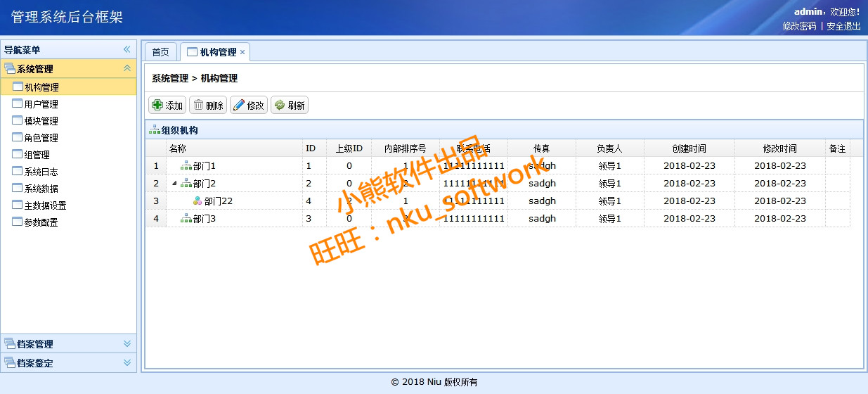Click the 部门22 sub-department icon
The image size is (868, 394).
point(197,201)
